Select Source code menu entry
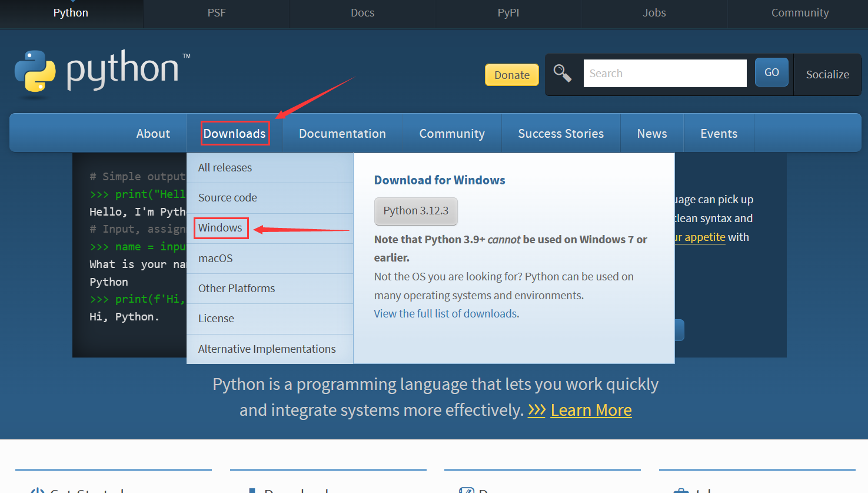The image size is (868, 493). pos(227,198)
